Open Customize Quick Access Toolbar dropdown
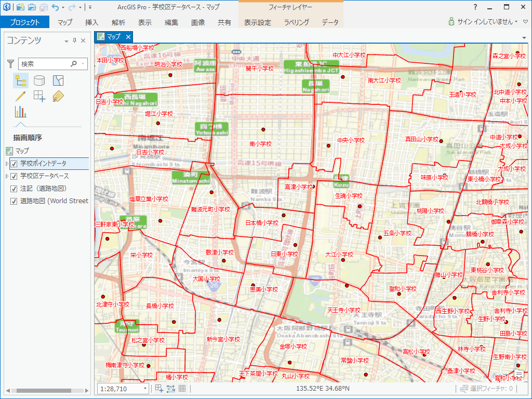Image resolution: width=532 pixels, height=399 pixels. [x=90, y=7]
